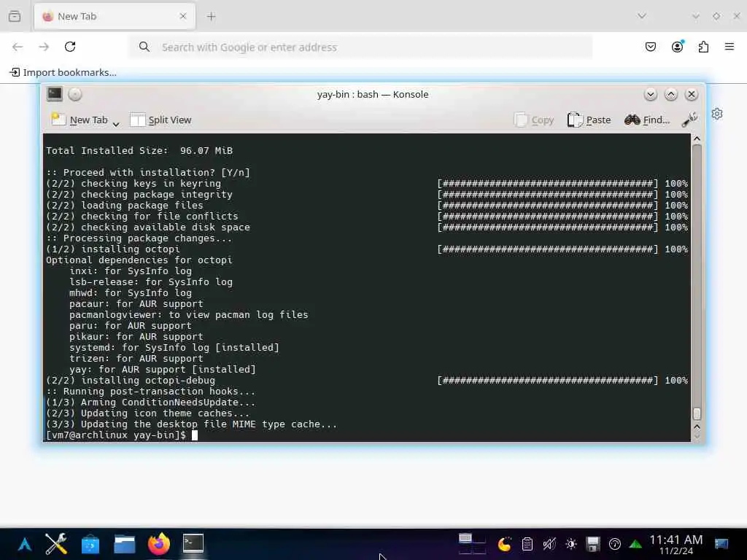This screenshot has width=747, height=560.
Task: Toggle Night Light moon tray icon
Action: coord(505,544)
